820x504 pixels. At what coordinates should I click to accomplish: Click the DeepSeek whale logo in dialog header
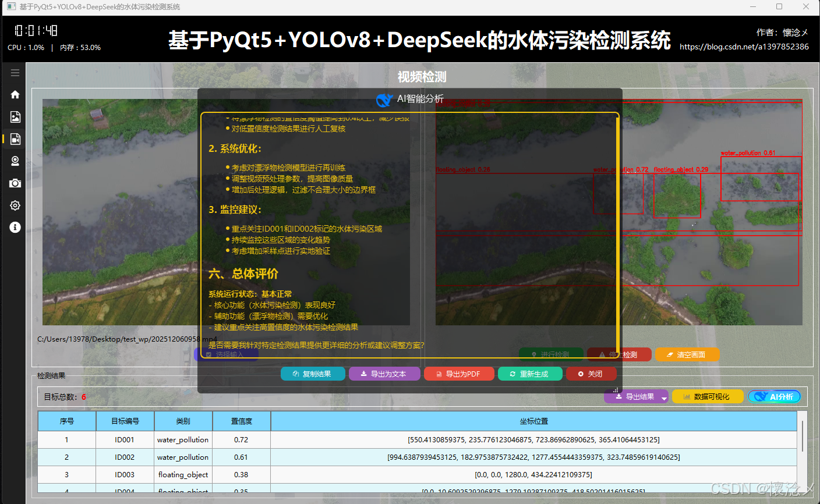384,100
